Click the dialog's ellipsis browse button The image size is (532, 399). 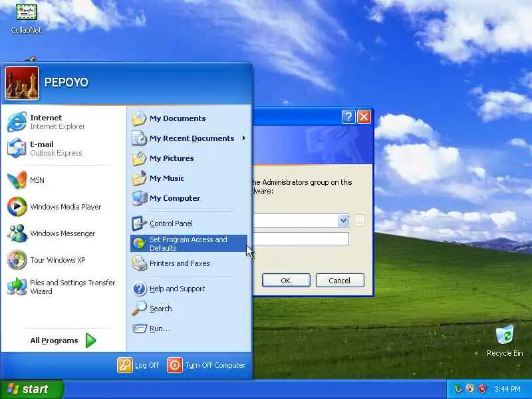[x=359, y=221]
